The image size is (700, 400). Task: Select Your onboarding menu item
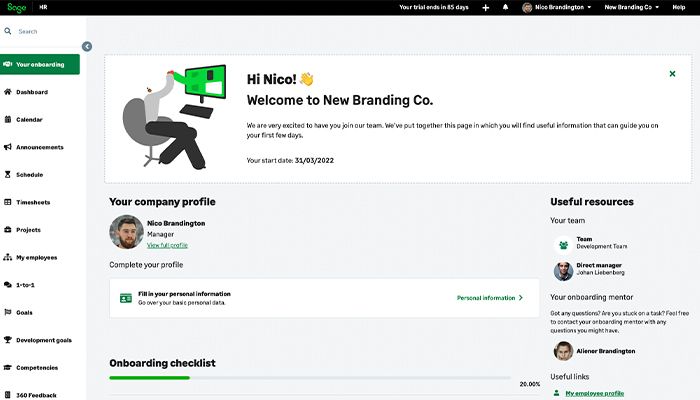point(40,65)
